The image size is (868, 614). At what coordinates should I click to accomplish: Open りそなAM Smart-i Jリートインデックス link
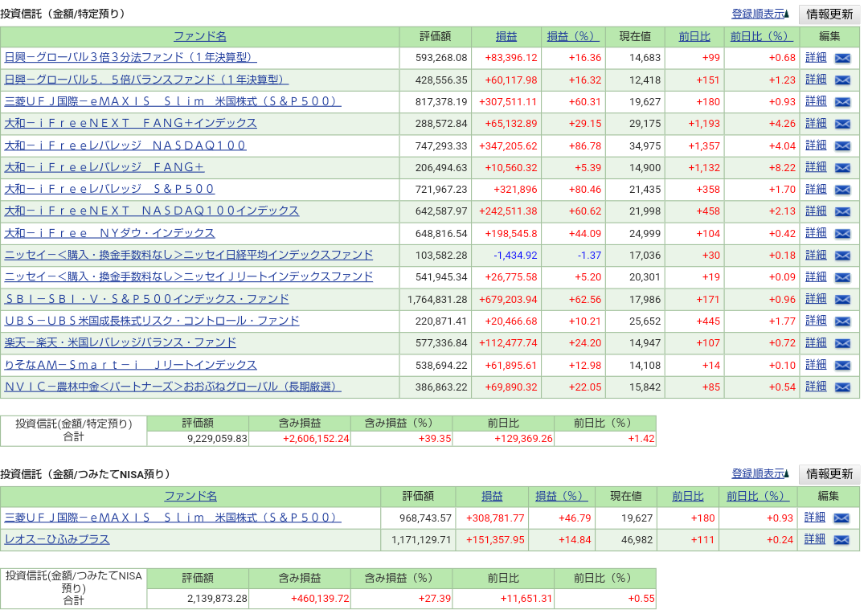[x=131, y=365]
